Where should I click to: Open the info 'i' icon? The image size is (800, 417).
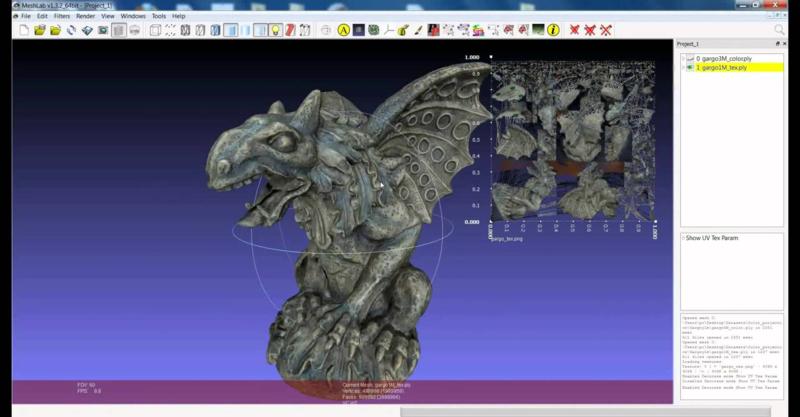pos(553,30)
